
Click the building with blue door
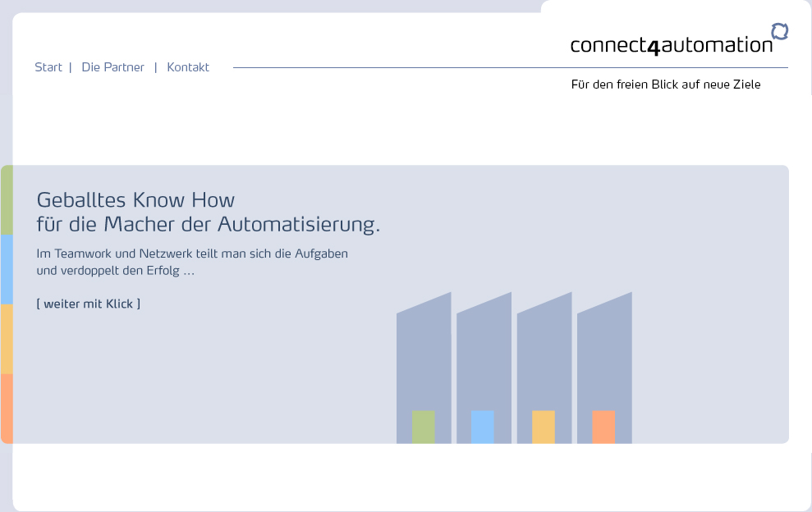(484, 368)
